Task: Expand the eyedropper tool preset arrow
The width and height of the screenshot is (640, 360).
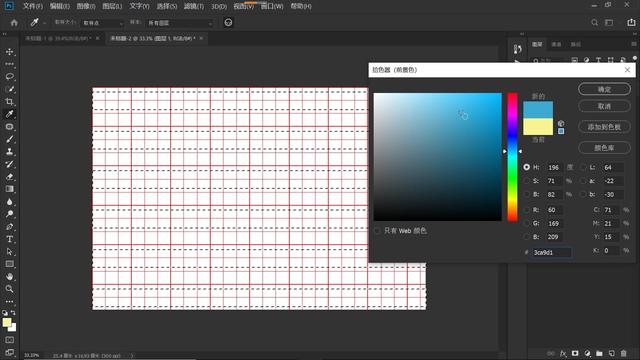Action: 44,23
